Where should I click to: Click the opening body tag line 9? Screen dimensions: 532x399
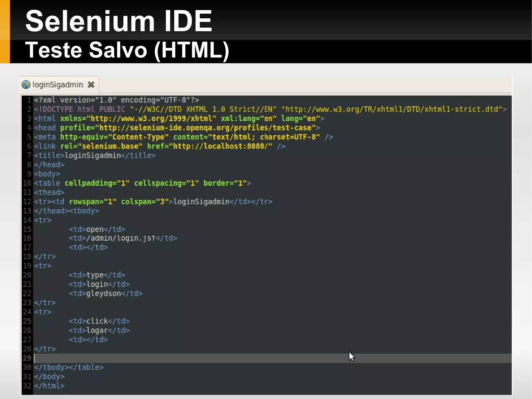(47, 174)
